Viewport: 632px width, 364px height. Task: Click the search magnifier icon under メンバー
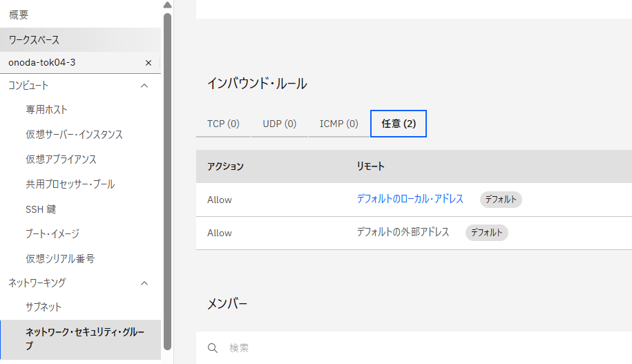click(x=213, y=348)
